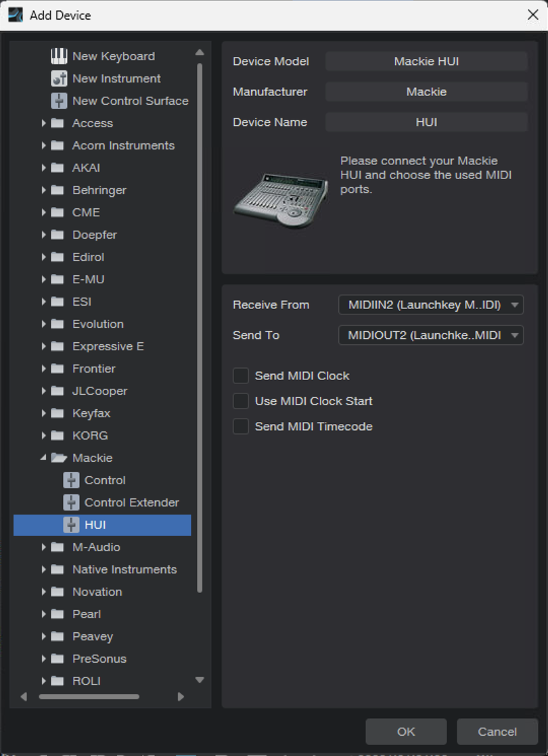
Task: Expand the CME folder
Action: (43, 212)
